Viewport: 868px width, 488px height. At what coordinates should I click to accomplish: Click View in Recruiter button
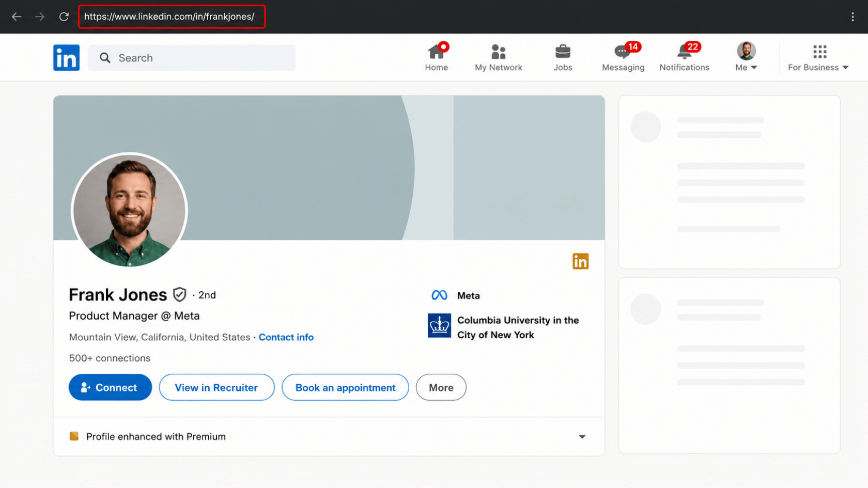[216, 387]
